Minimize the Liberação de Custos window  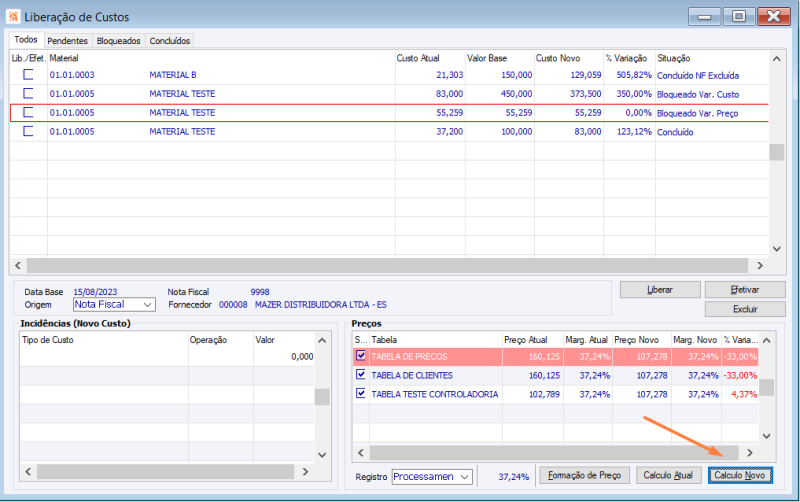(705, 16)
